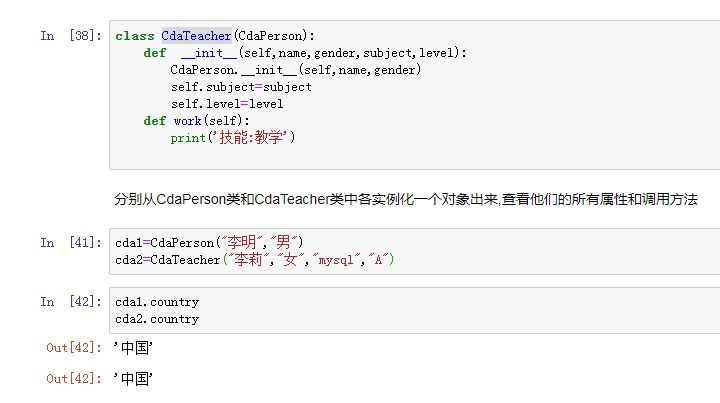This screenshot has width=720, height=403.
Task: Click the cda1=CdaPerson("李明","男") line
Action: tap(209, 243)
